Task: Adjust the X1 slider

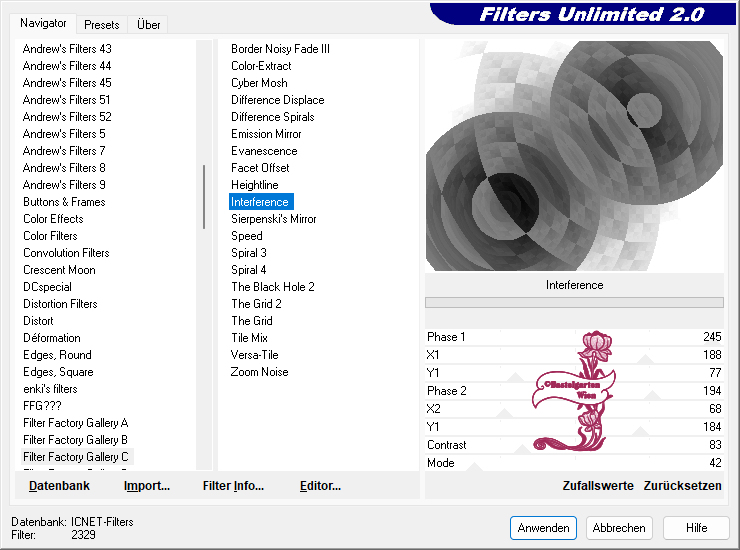Action: tap(574, 355)
